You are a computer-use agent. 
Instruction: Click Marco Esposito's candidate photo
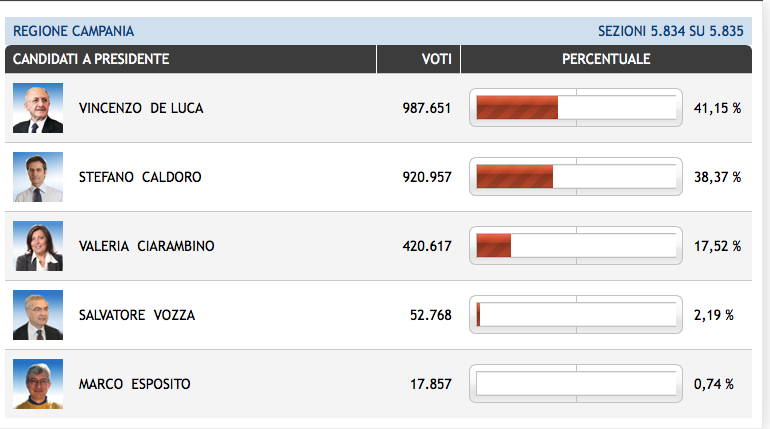(38, 384)
